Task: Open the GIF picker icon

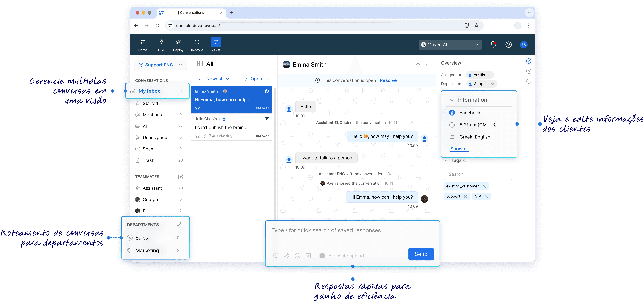Action: 308,255
